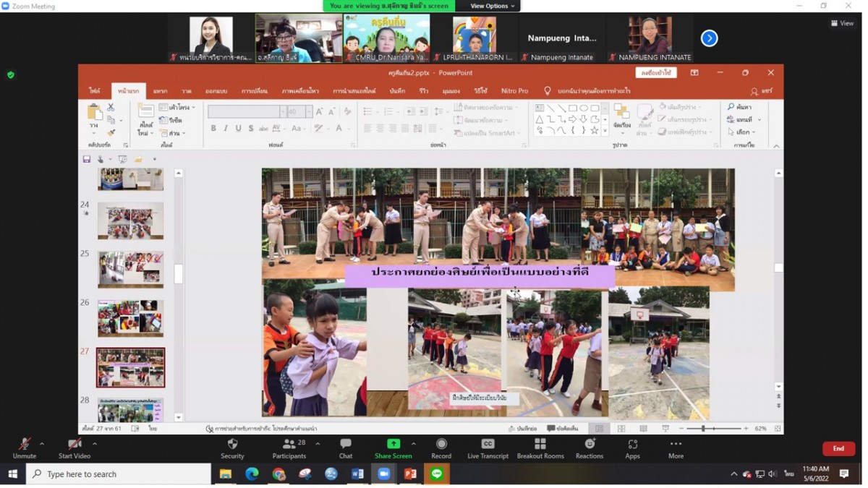Show next participants with blue arrow

709,38
